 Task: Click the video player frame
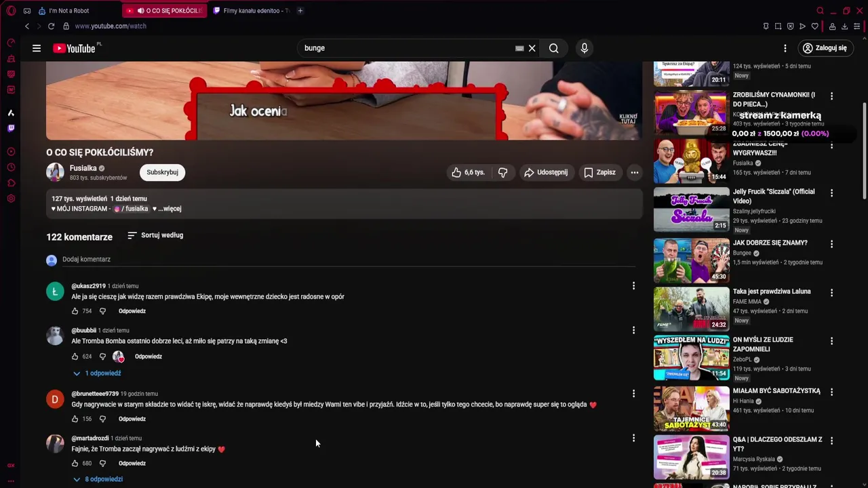click(344, 100)
